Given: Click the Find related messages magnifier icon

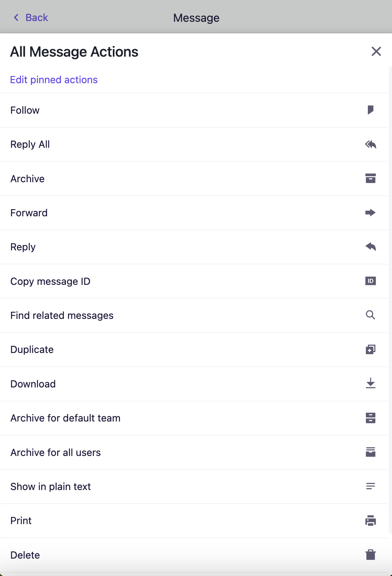Looking at the screenshot, I should (371, 315).
